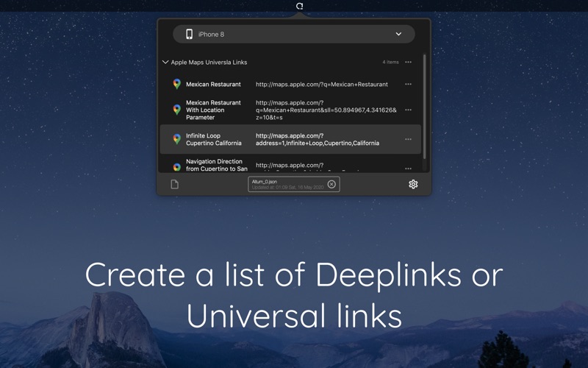Click the URL with address=1,Infinite+Loop

[x=318, y=139]
